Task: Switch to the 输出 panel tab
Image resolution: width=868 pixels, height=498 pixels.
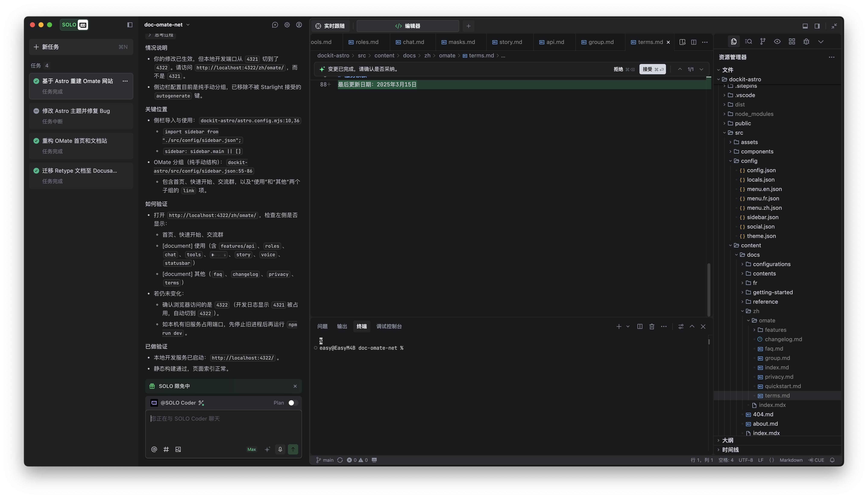Action: [342, 326]
